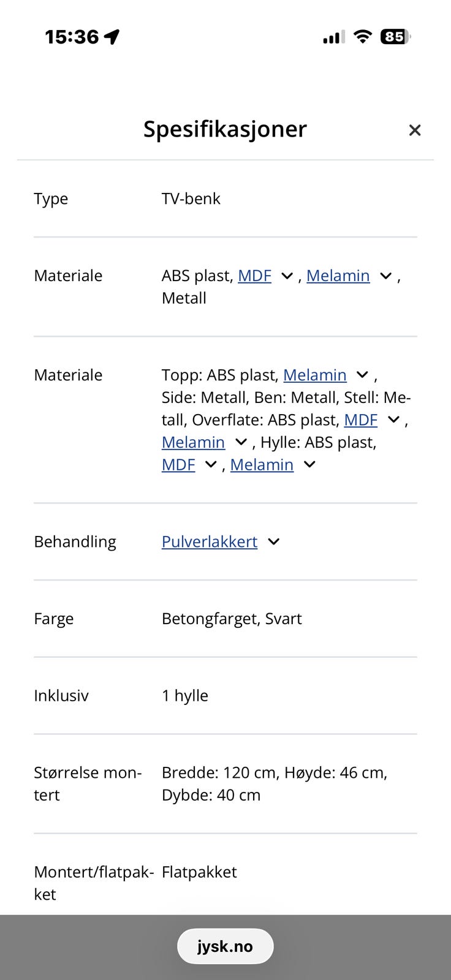The width and height of the screenshot is (451, 980).
Task: Open the MDF link under Overflate
Action: pos(361,420)
